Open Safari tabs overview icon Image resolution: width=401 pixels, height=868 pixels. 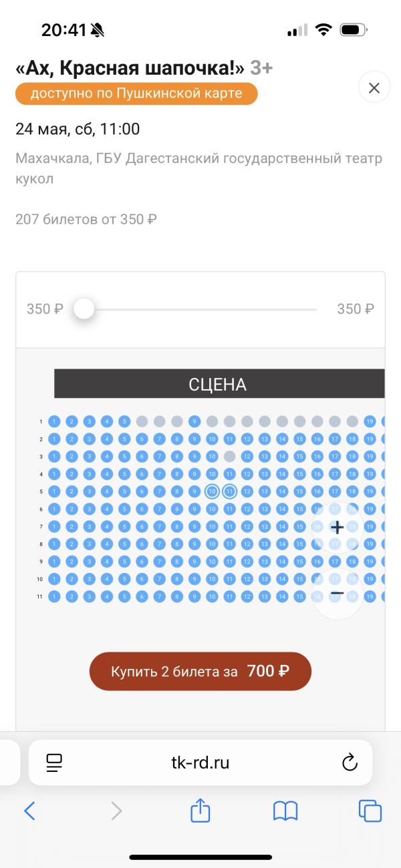[x=370, y=811]
